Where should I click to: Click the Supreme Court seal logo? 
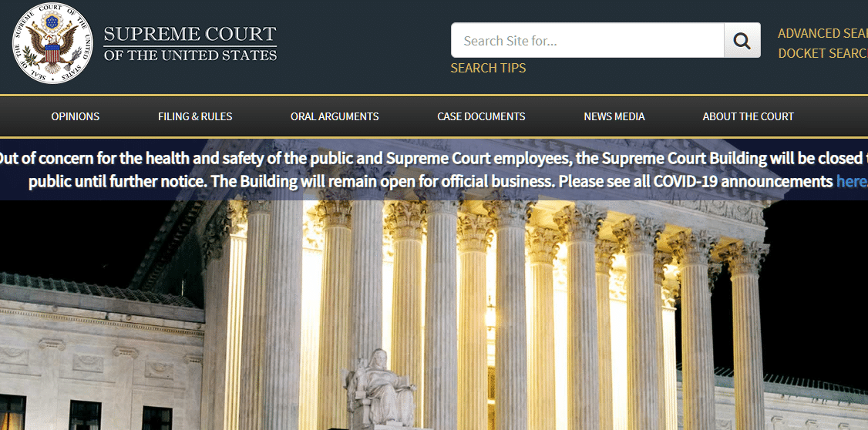tap(52, 43)
